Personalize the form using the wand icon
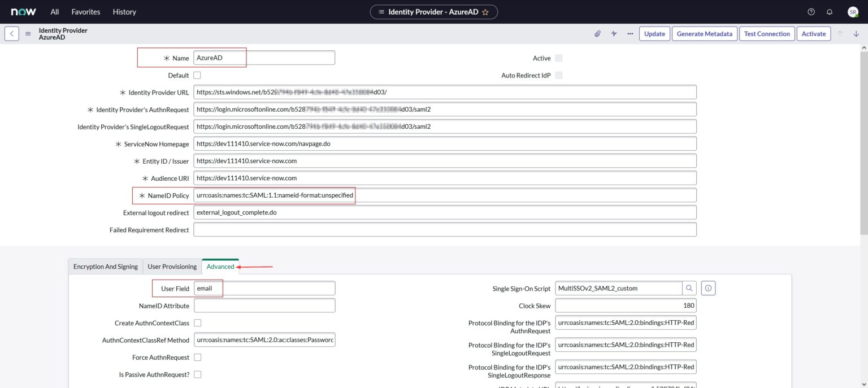 (x=613, y=33)
